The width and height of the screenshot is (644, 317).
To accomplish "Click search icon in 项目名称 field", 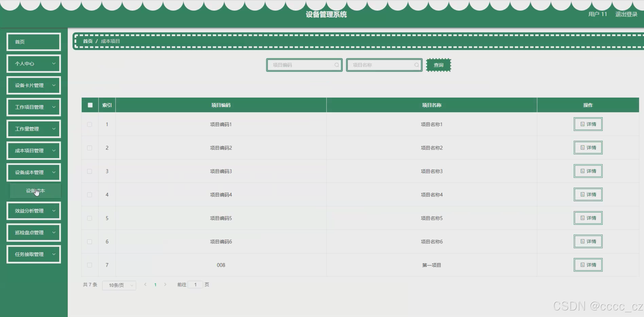I will point(417,65).
